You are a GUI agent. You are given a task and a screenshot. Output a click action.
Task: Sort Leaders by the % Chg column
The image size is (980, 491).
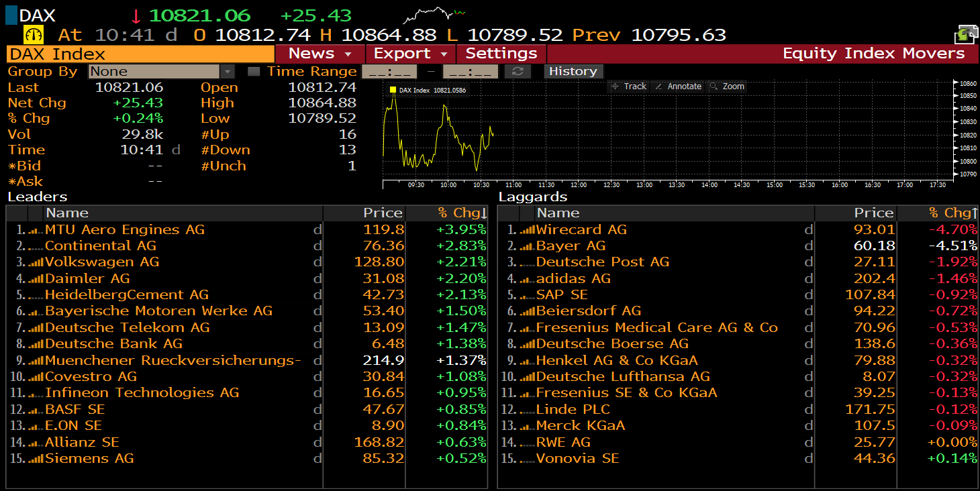click(x=447, y=213)
